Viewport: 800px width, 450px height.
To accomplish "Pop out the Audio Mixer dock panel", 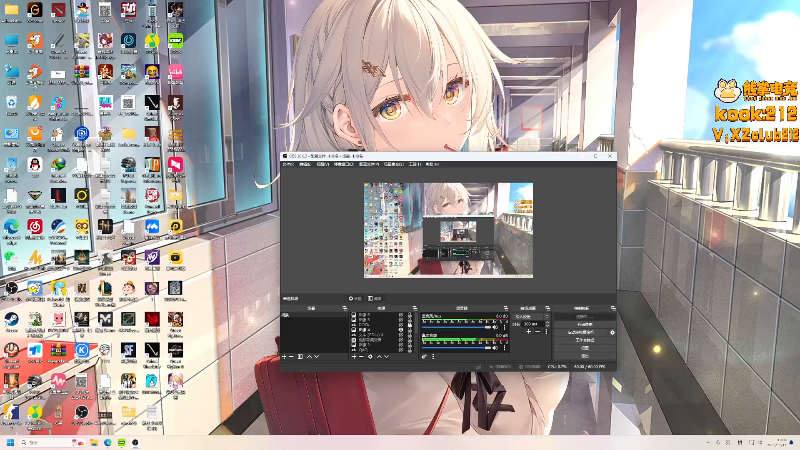I will click(506, 308).
